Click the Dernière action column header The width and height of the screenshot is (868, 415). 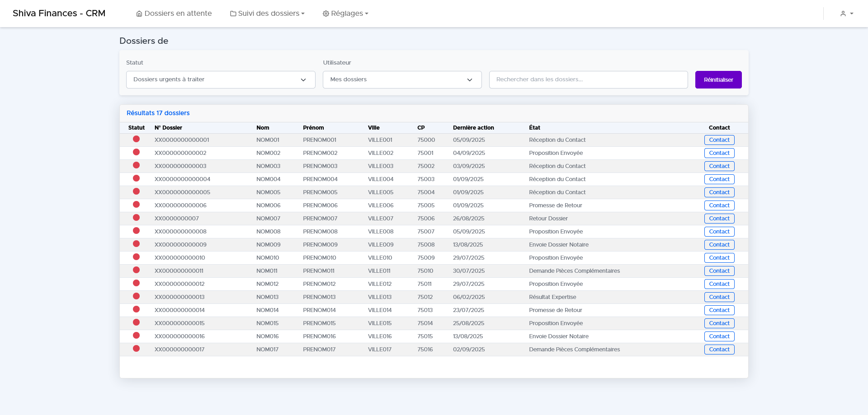(473, 128)
